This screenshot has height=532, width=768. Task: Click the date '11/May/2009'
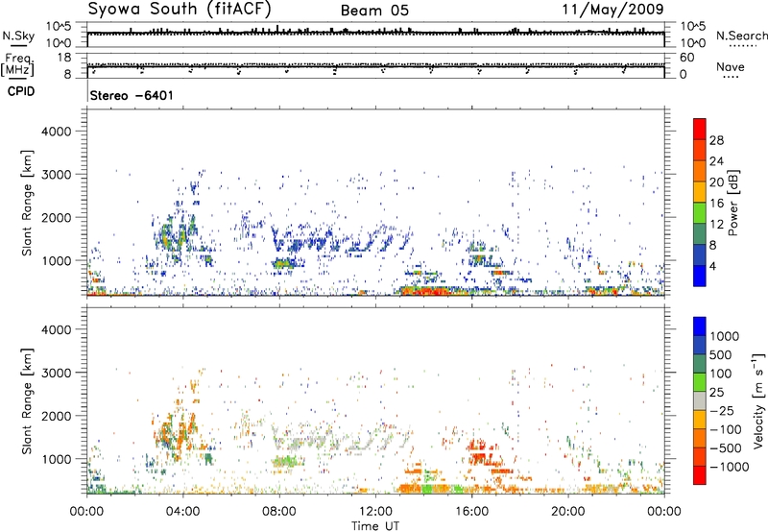pos(612,9)
